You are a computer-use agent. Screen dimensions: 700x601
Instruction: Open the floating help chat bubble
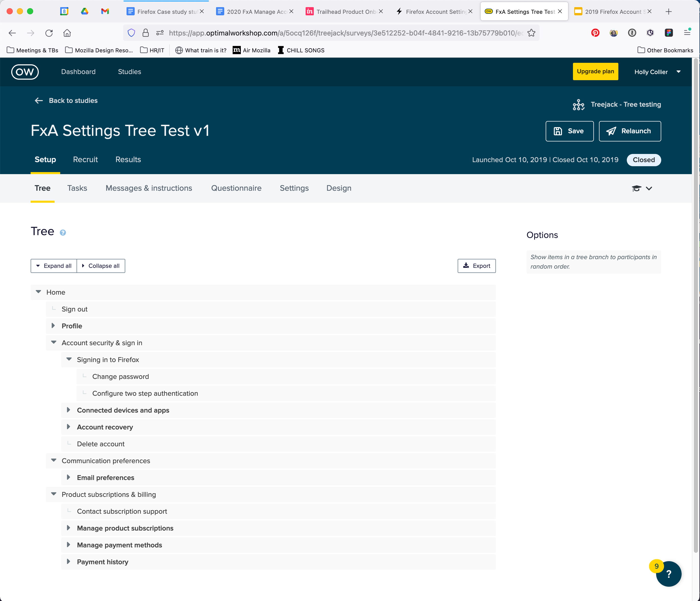point(668,574)
